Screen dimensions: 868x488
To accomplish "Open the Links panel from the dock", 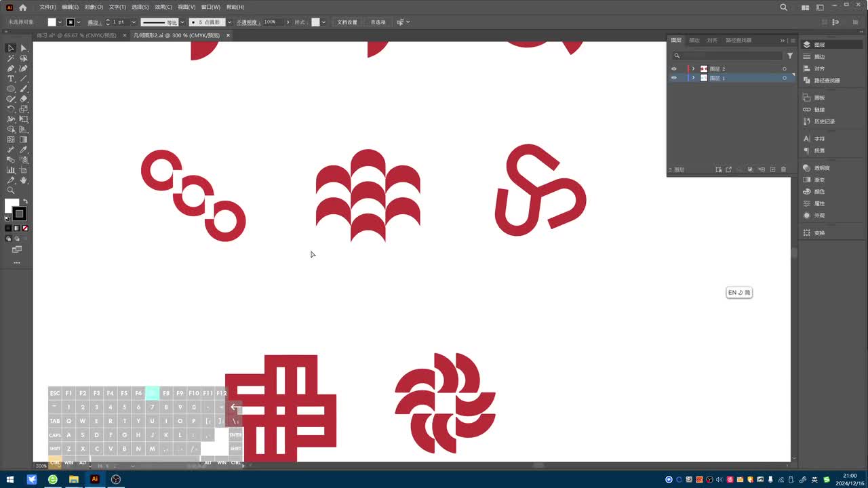I will coord(814,110).
